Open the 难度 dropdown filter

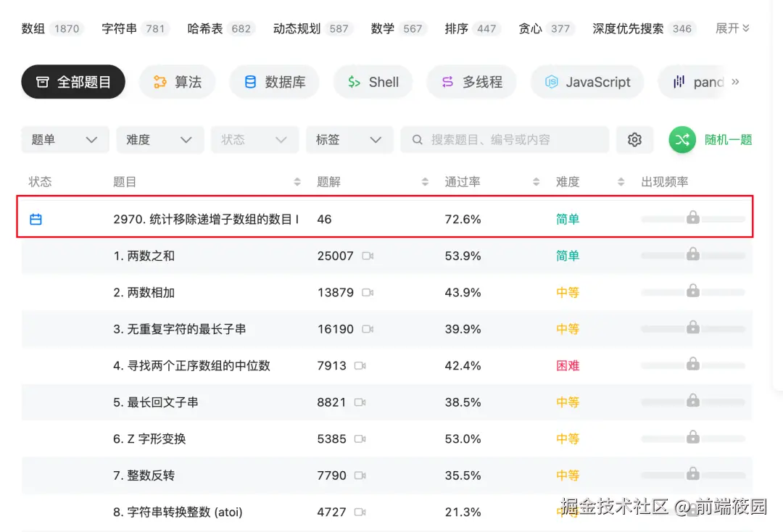pyautogui.click(x=159, y=140)
